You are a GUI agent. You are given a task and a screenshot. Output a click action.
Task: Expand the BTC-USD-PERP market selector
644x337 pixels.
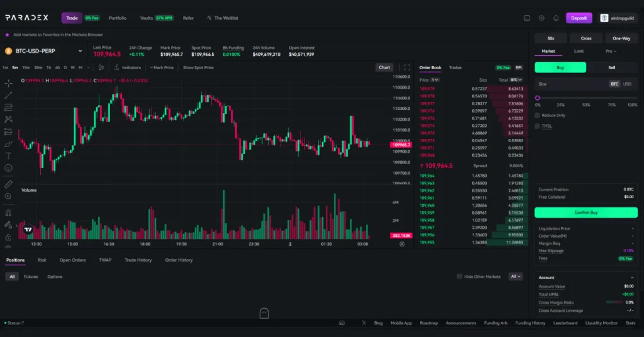tap(80, 51)
